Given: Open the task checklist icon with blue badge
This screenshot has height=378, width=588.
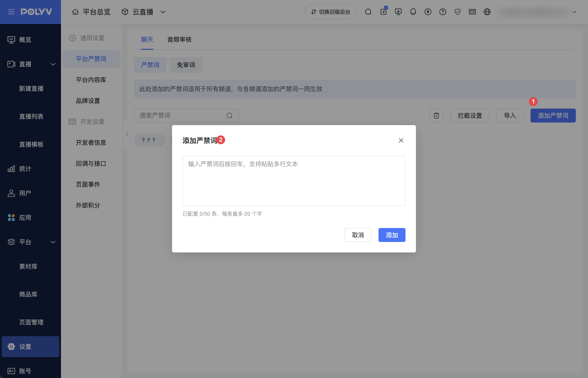Looking at the screenshot, I should (x=384, y=11).
